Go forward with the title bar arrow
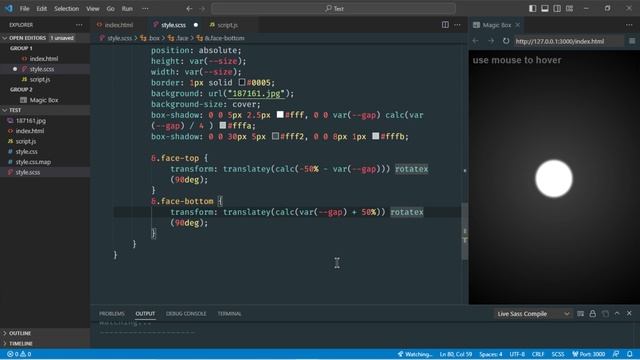 click(x=202, y=9)
